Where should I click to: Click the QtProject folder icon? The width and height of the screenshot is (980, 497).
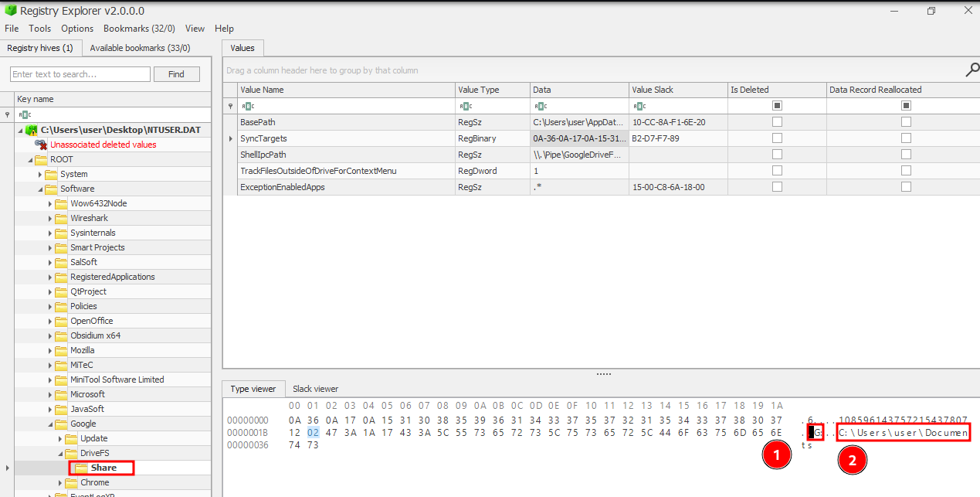[x=62, y=291]
